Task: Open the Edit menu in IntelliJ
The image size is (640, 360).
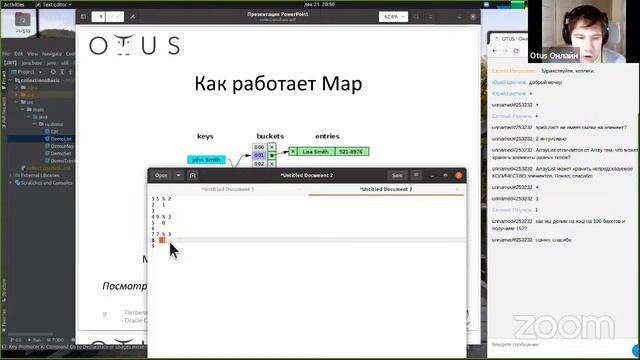Action: (18, 53)
